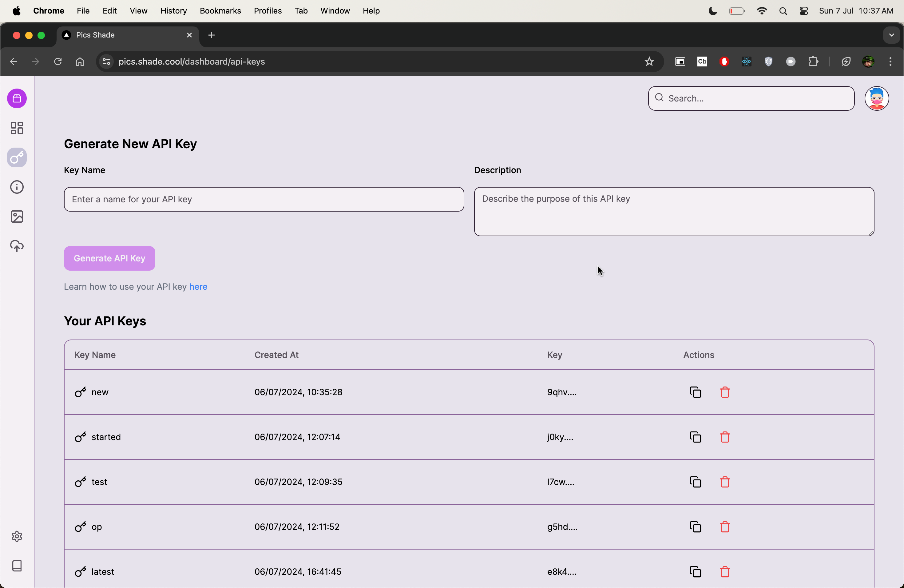Select the 'started' key name cell

[106, 437]
